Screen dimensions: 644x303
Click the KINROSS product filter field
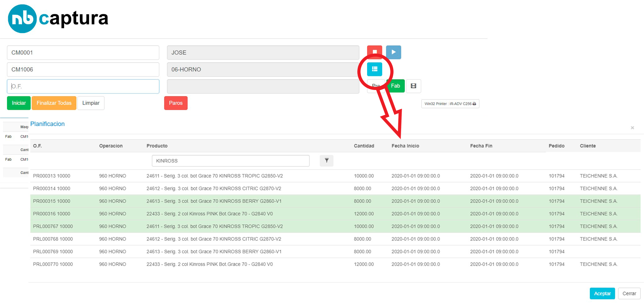coord(231,161)
